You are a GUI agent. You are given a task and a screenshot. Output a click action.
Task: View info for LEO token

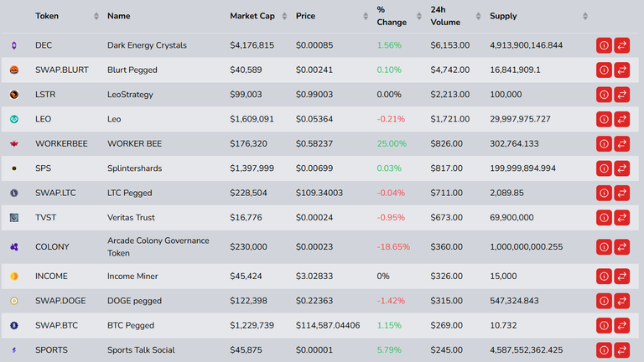coord(604,119)
